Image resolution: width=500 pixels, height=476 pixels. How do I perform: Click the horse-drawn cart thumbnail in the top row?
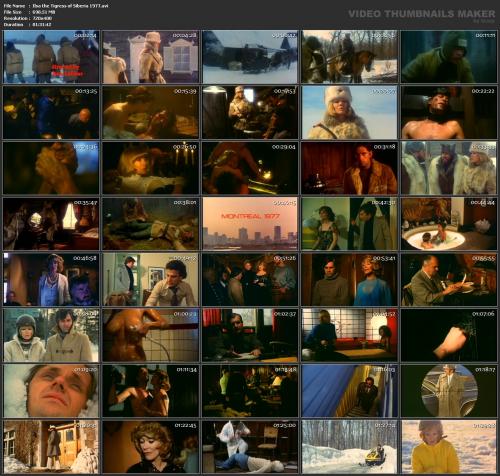[349, 57]
